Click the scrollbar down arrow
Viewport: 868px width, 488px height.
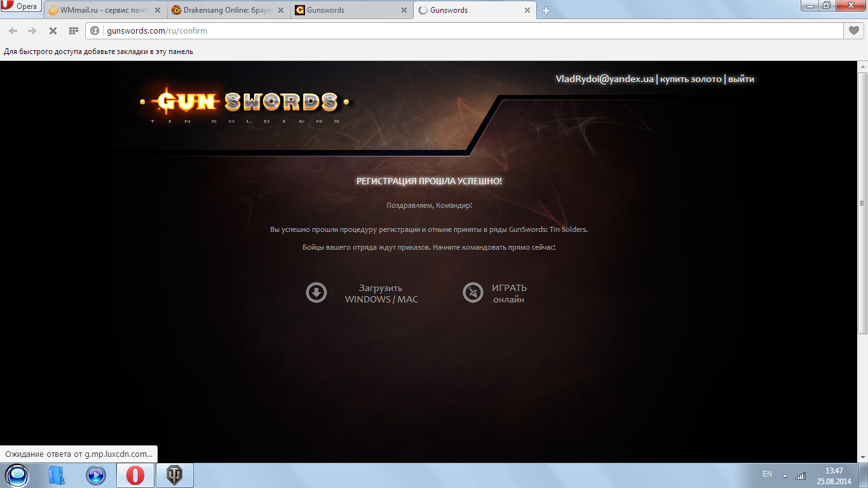[x=862, y=457]
